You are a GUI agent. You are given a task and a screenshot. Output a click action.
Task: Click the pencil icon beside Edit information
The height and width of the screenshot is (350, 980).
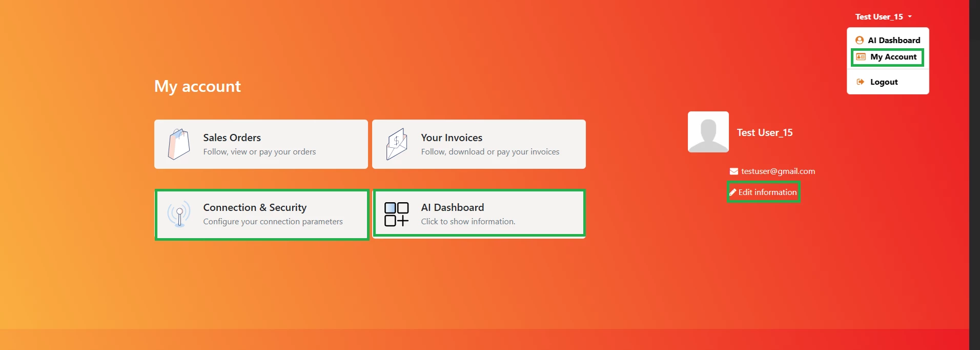coord(732,192)
